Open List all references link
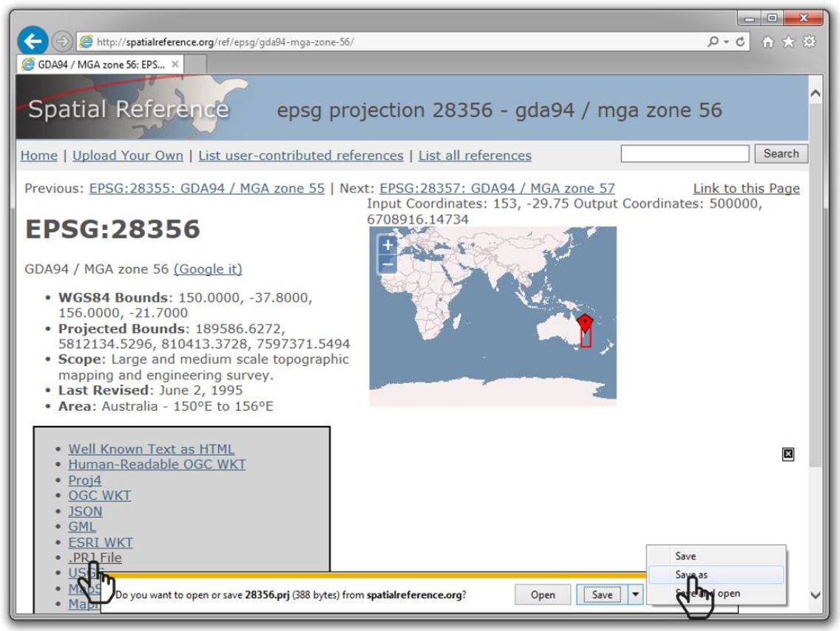 click(475, 155)
